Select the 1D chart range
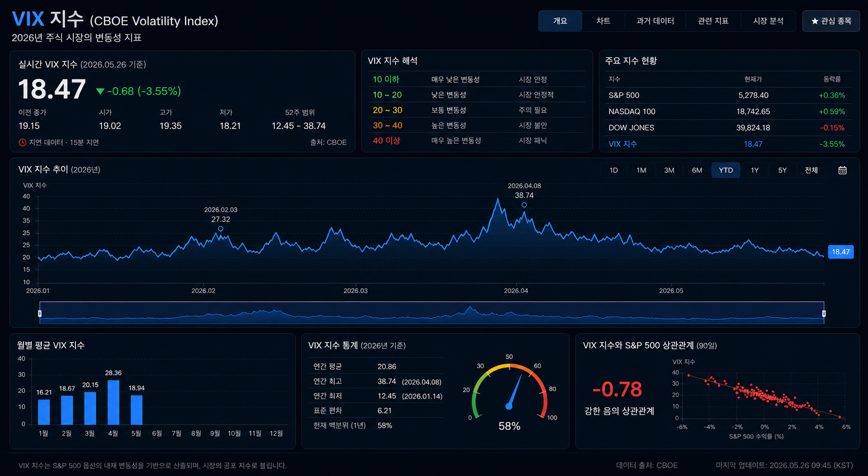Screen dimensions: 868x476 [x=614, y=170]
